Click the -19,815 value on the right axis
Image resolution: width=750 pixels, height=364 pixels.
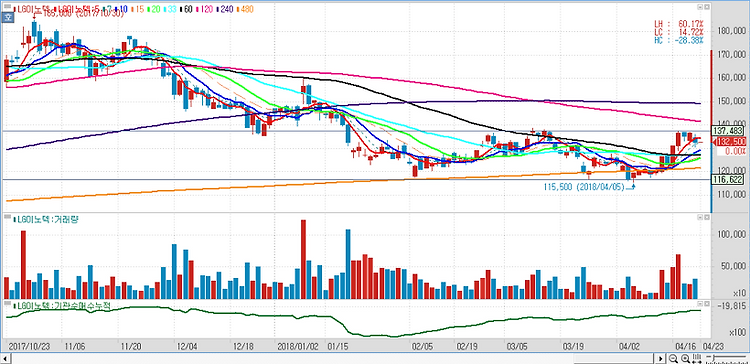[x=731, y=306]
